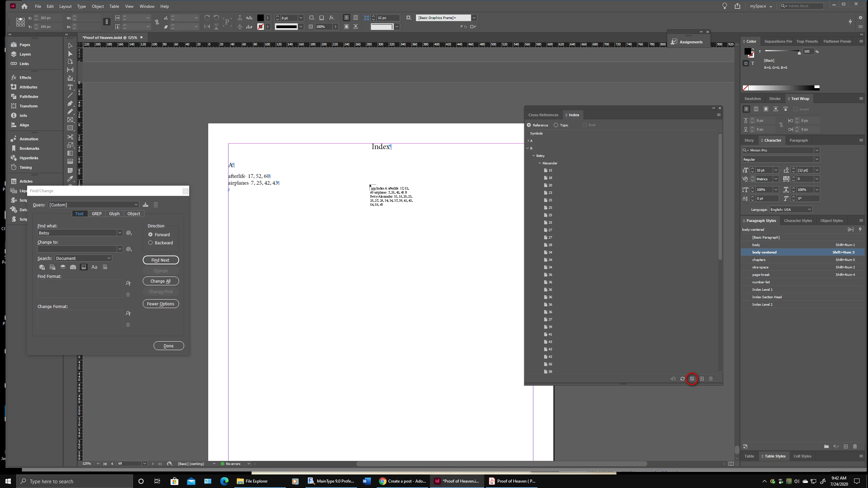Switch to the GREP tab
Image resolution: width=868 pixels, height=488 pixels.
(x=97, y=213)
